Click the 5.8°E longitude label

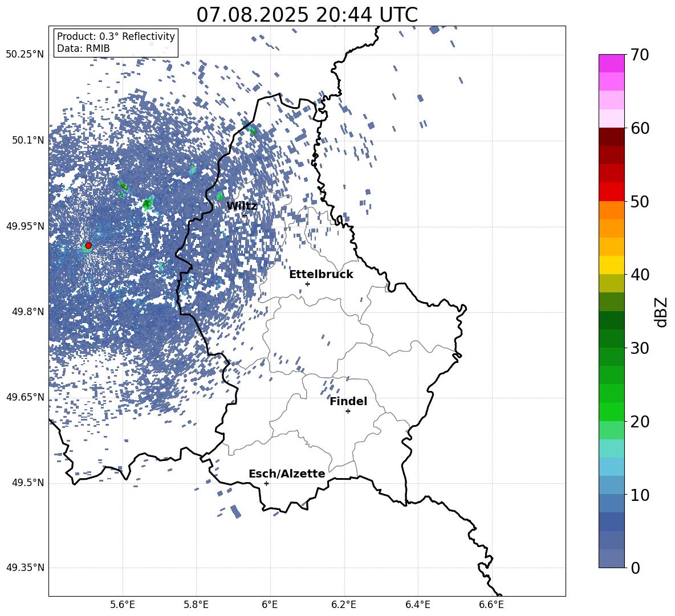(x=196, y=605)
